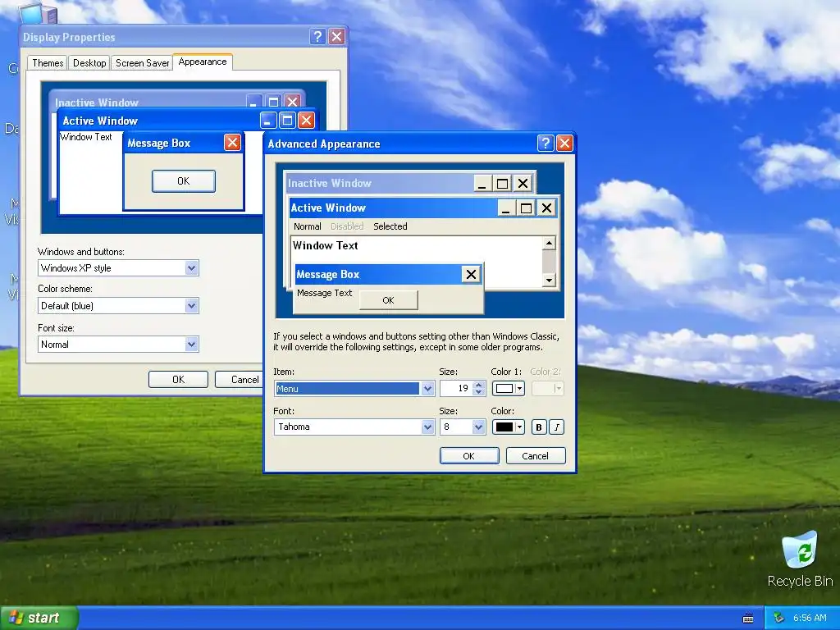Click preview scrollbar up arrow

(549, 244)
